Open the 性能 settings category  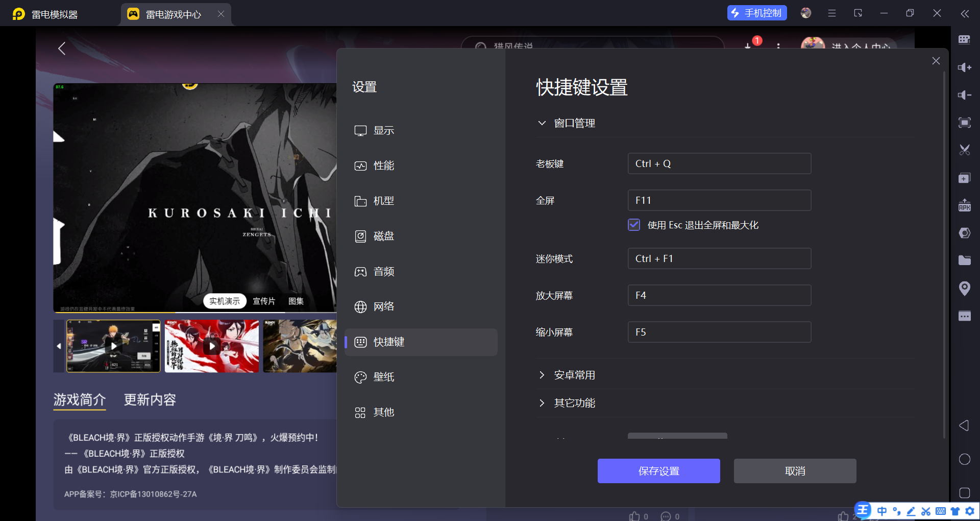coord(421,165)
